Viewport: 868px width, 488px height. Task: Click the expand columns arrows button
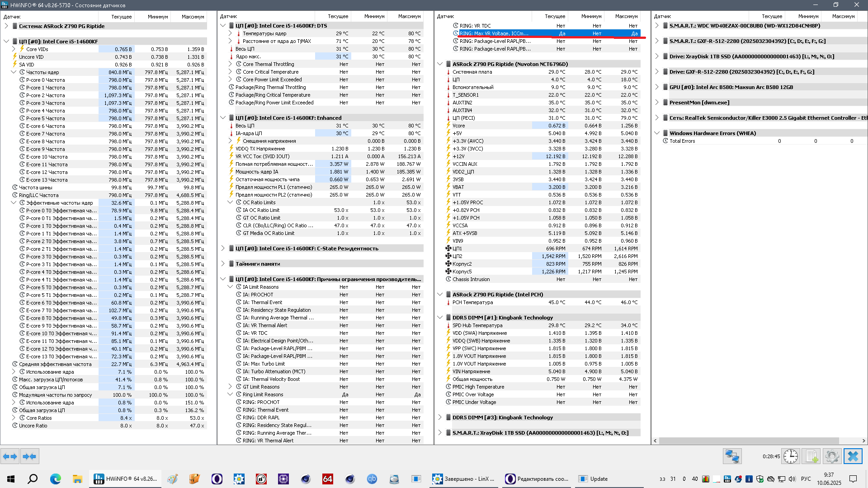click(10, 456)
